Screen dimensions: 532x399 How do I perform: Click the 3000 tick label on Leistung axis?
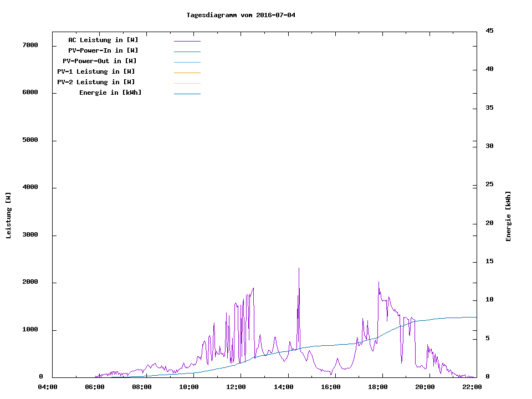(x=30, y=235)
